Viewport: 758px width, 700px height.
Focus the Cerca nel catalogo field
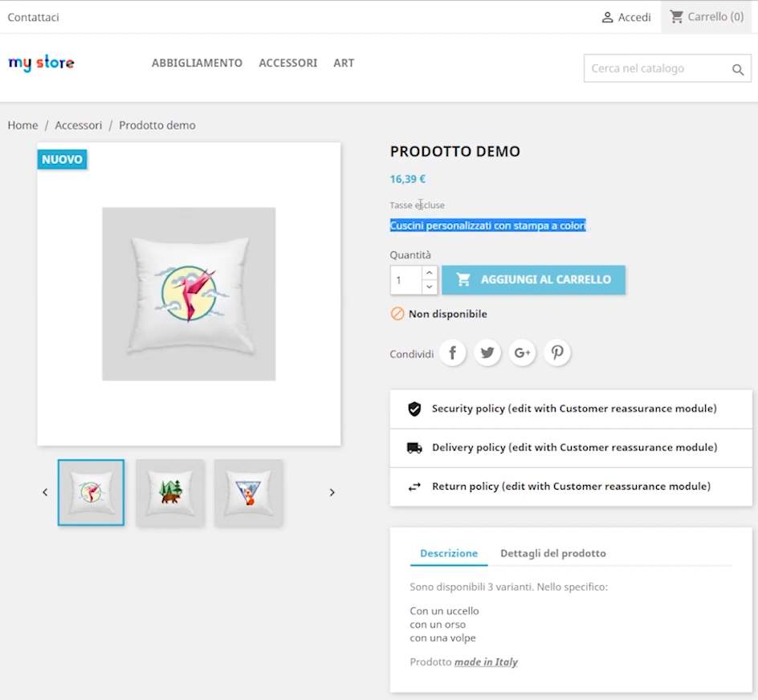click(654, 69)
